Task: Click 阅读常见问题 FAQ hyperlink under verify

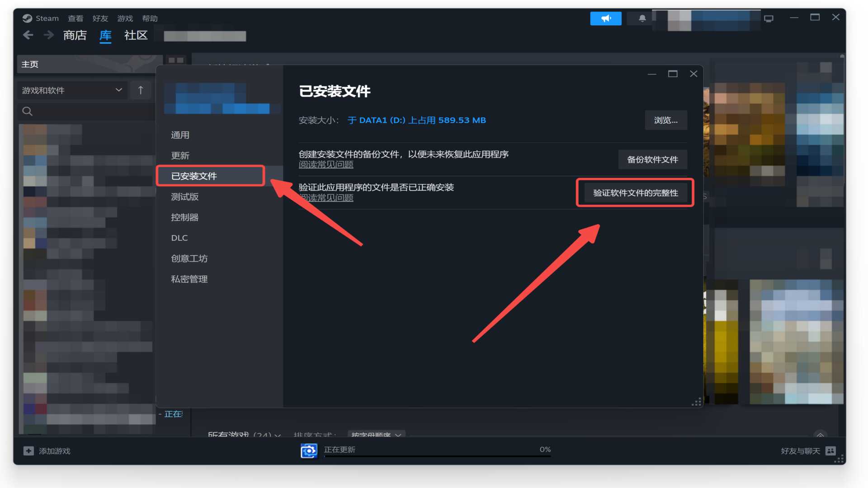Action: [326, 198]
